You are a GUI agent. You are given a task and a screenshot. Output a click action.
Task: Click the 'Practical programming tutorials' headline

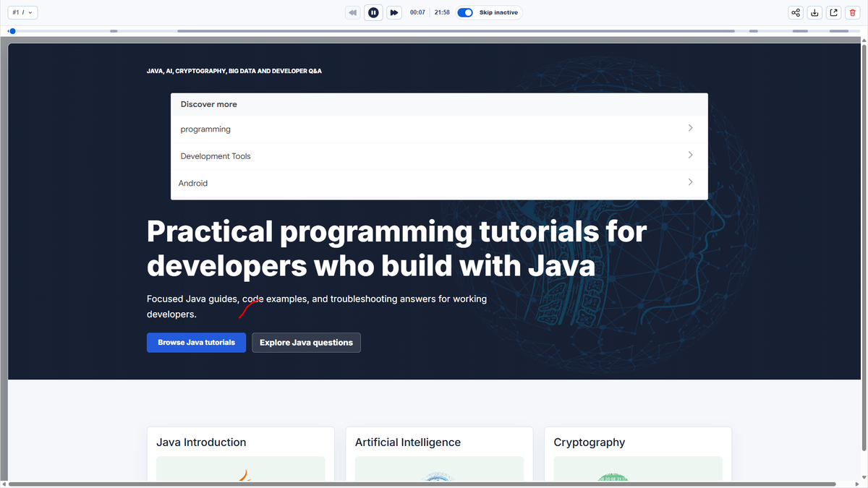396,249
